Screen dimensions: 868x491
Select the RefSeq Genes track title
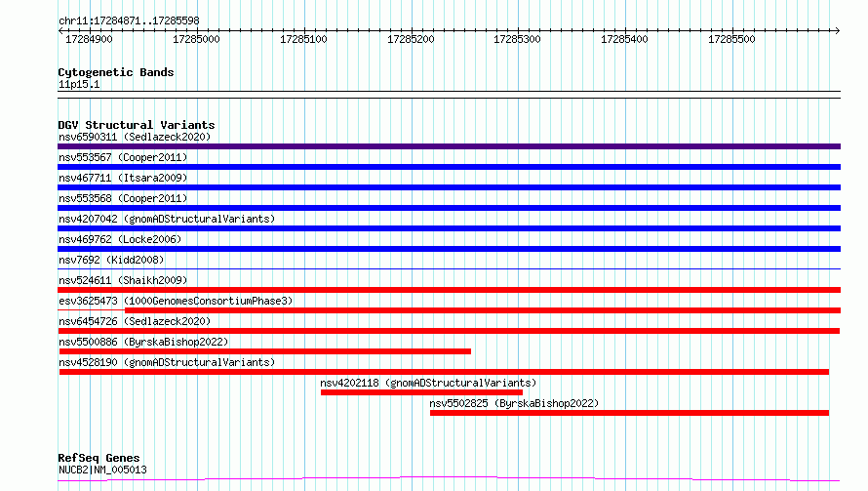(x=99, y=458)
